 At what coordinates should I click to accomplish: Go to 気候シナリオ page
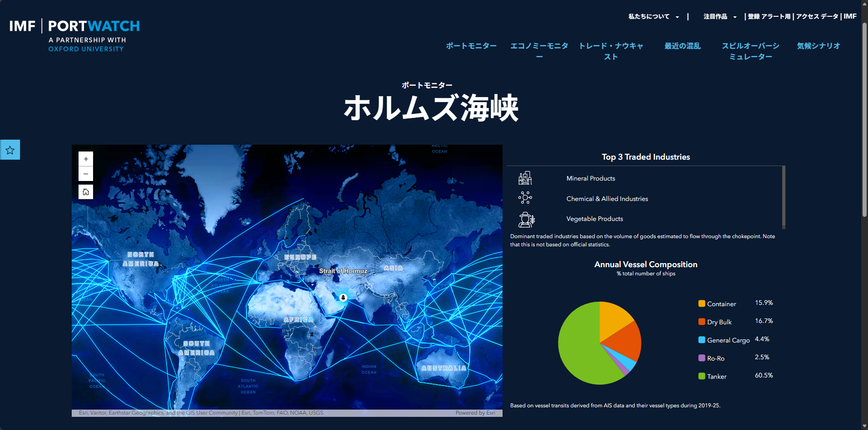818,46
